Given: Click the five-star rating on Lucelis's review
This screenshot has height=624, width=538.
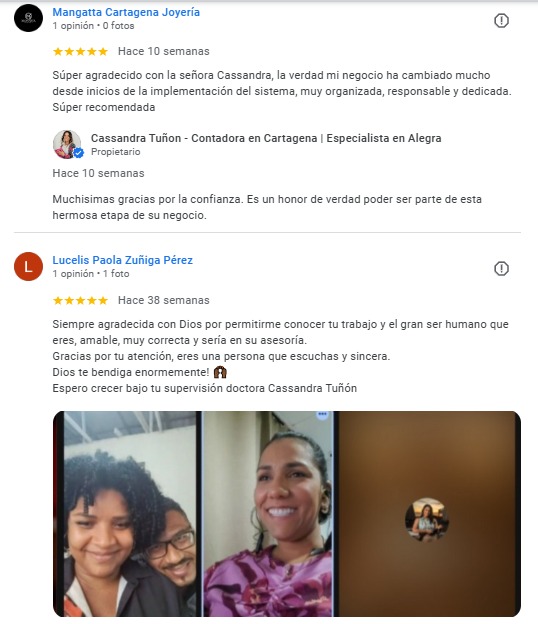Looking at the screenshot, I should (x=80, y=300).
